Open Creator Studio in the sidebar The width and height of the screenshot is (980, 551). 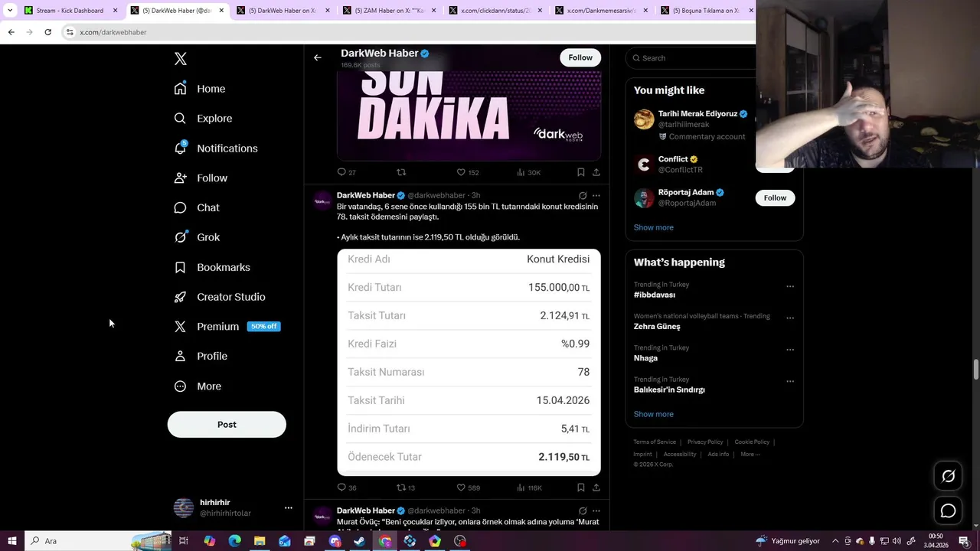pyautogui.click(x=220, y=297)
